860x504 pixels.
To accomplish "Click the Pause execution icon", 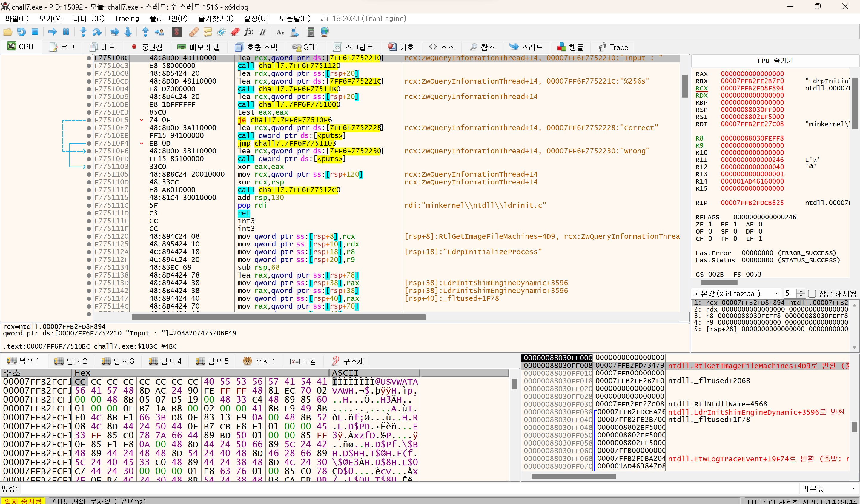I will pos(66,32).
